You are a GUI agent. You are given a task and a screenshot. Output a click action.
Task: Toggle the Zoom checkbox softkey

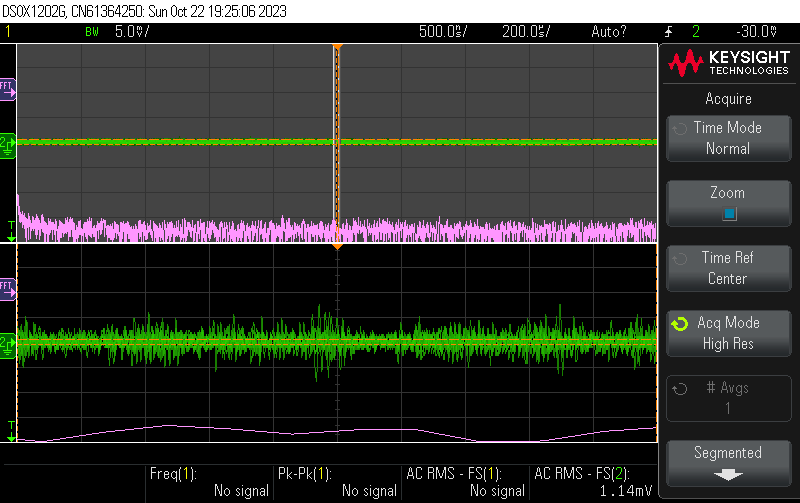729,203
